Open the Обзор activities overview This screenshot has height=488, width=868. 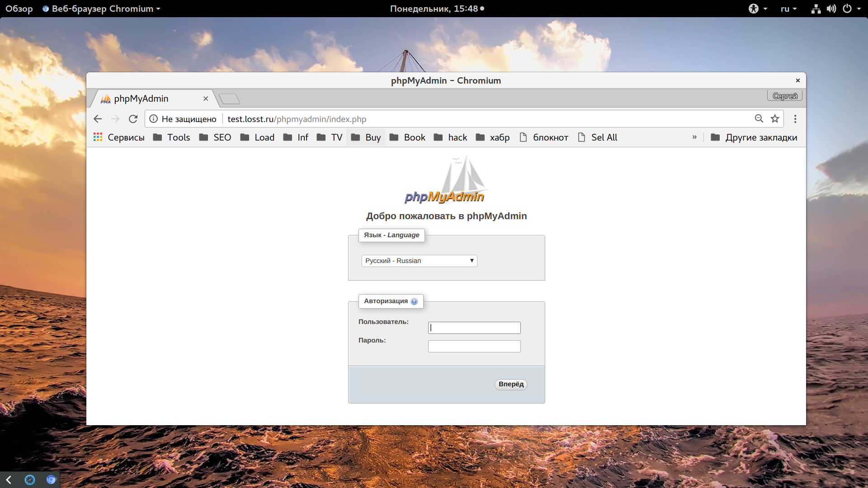pos(19,9)
